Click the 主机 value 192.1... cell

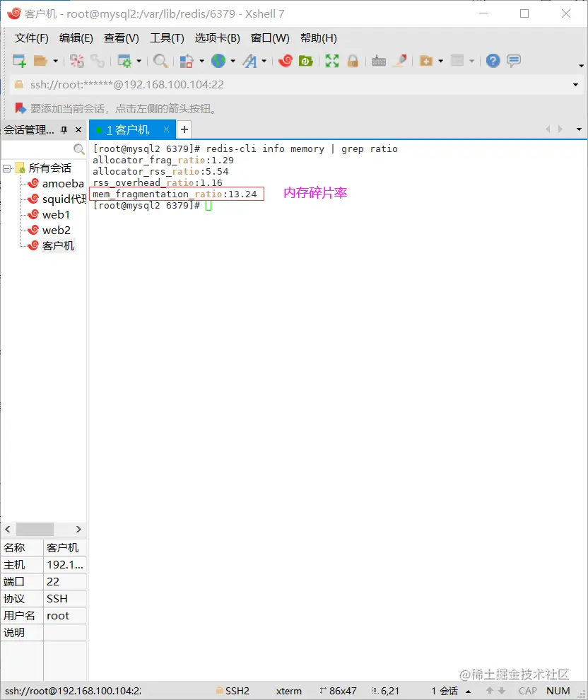click(x=65, y=565)
